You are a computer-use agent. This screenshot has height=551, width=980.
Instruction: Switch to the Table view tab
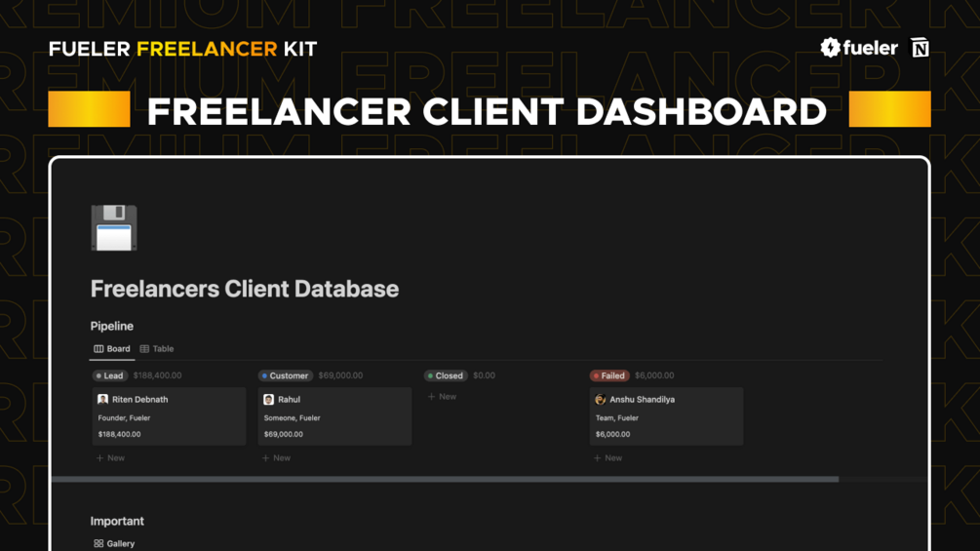click(157, 348)
